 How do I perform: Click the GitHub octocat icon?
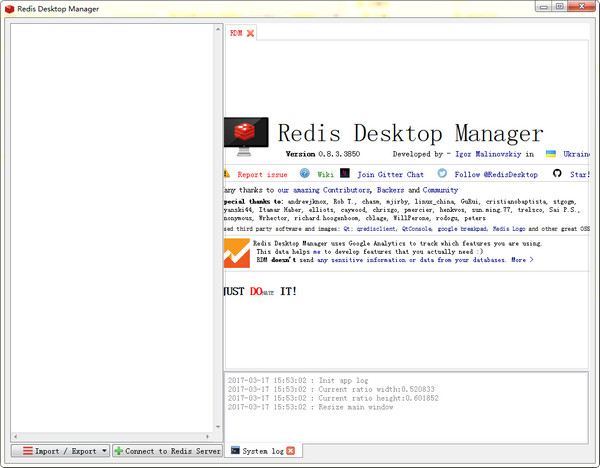pos(557,174)
